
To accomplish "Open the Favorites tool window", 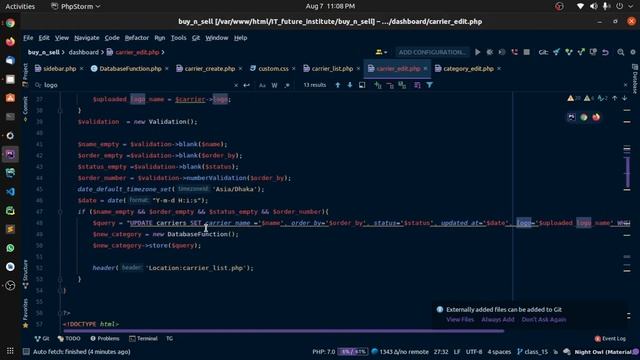I will pyautogui.click(x=25, y=313).
